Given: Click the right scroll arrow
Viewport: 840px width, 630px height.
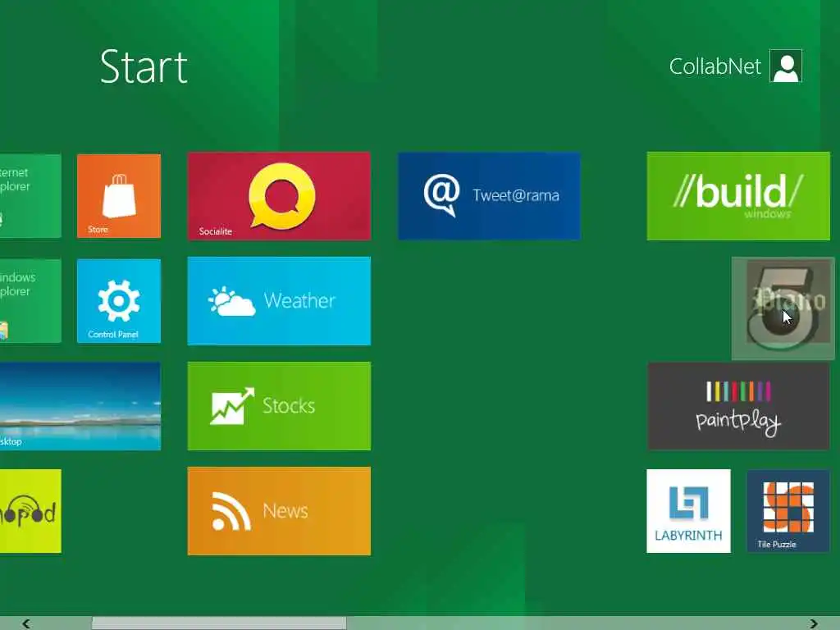Looking at the screenshot, I should 814,623.
